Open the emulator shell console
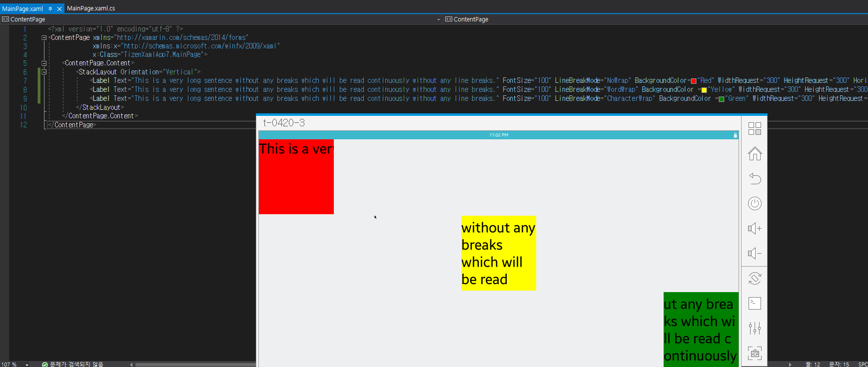Image resolution: width=868 pixels, height=367 pixels. 755,303
